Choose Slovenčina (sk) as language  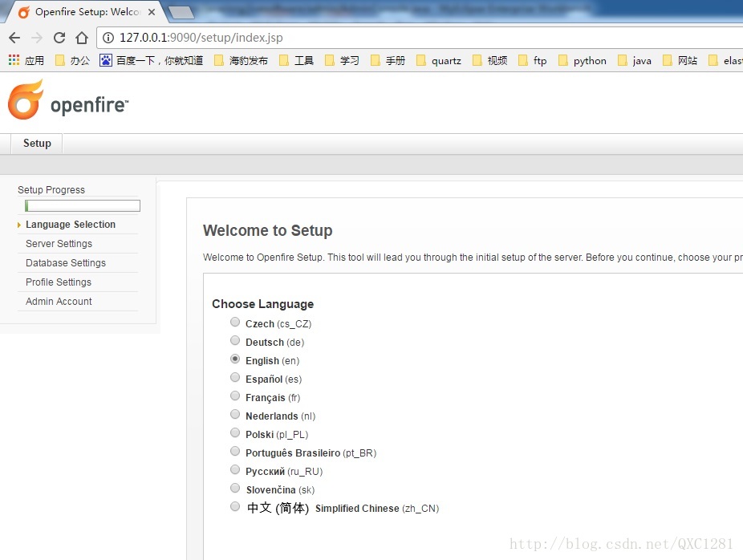(235, 489)
